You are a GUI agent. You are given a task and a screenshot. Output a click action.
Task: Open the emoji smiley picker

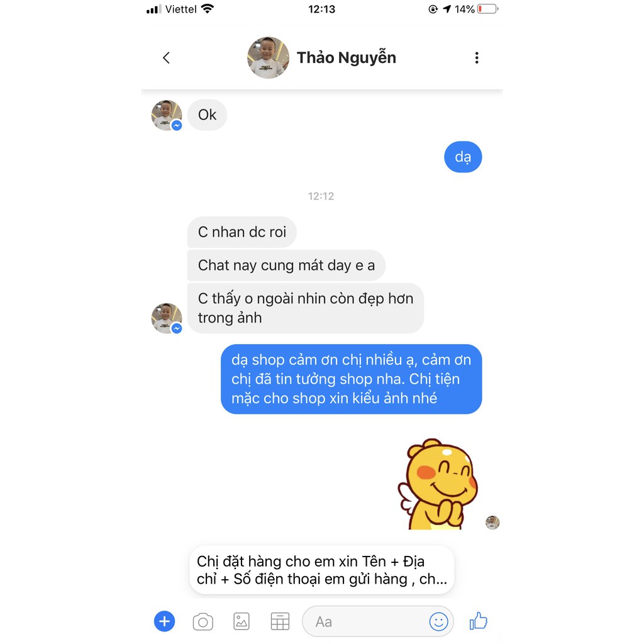pos(438,621)
